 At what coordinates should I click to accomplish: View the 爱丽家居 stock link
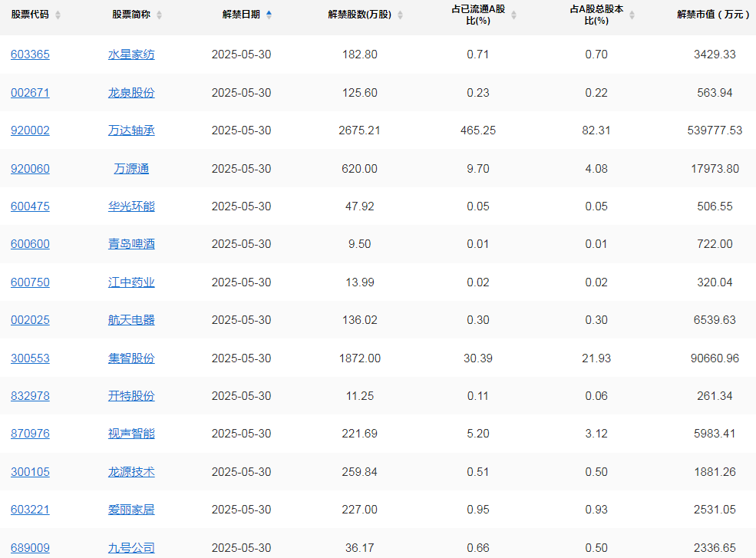click(x=131, y=510)
